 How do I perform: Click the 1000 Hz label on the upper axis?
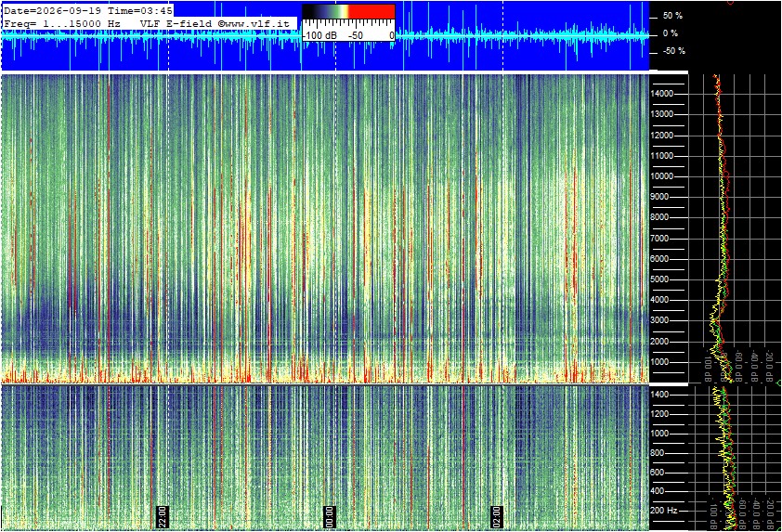pos(659,362)
